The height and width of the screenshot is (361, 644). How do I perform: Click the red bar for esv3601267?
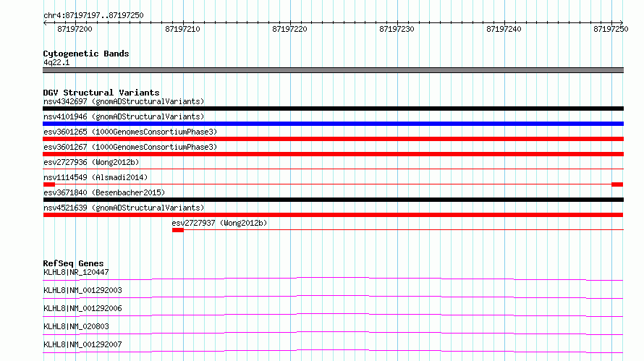[333, 154]
